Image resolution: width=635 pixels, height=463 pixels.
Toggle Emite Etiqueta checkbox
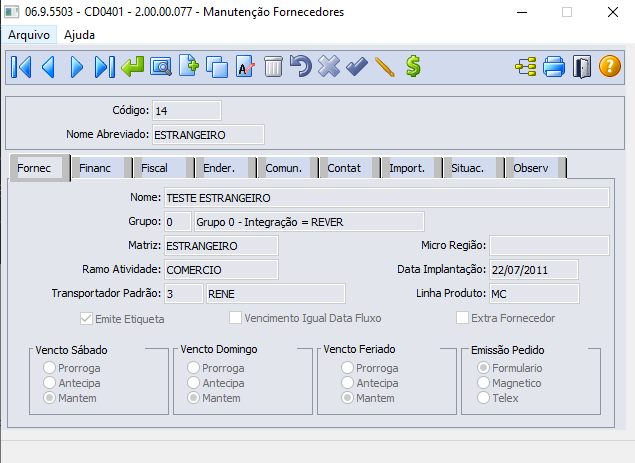[86, 319]
